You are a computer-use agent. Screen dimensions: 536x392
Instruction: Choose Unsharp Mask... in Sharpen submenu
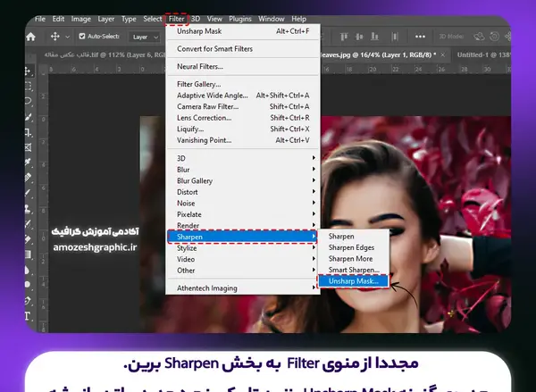(x=354, y=281)
